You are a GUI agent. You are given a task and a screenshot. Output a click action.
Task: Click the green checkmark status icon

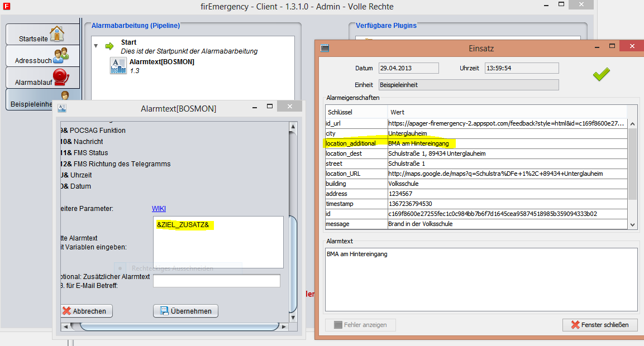click(601, 74)
